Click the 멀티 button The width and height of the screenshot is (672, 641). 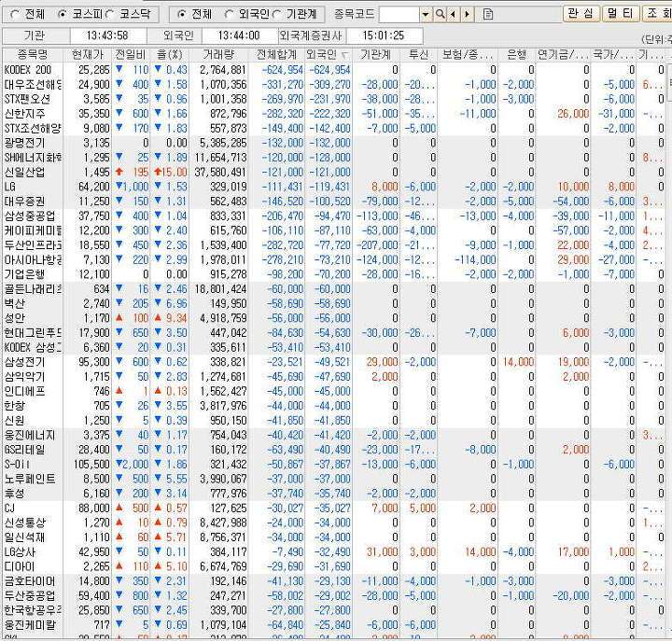pos(621,13)
